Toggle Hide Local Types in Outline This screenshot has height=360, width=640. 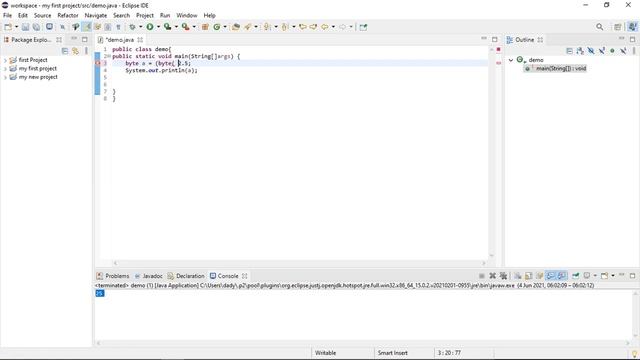tap(623, 51)
